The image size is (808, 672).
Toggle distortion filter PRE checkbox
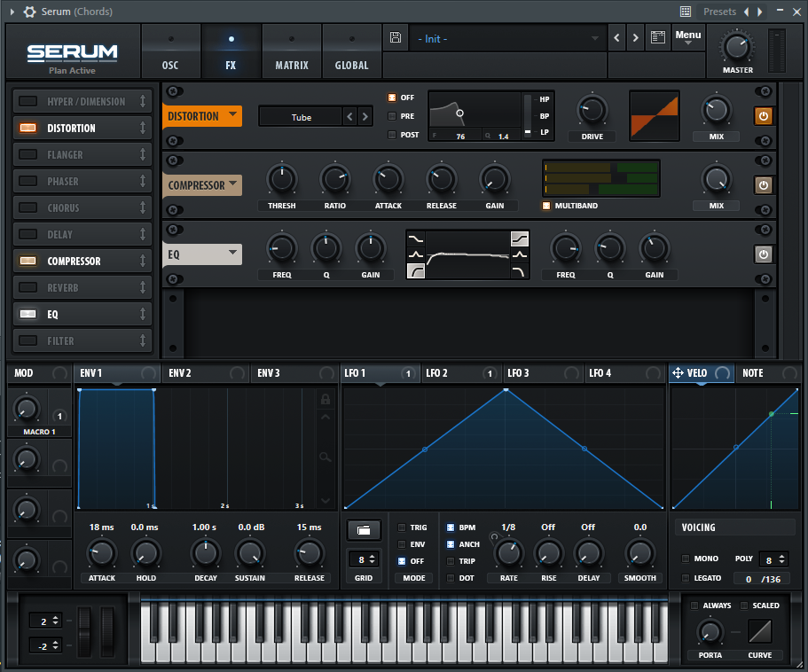pos(392,116)
